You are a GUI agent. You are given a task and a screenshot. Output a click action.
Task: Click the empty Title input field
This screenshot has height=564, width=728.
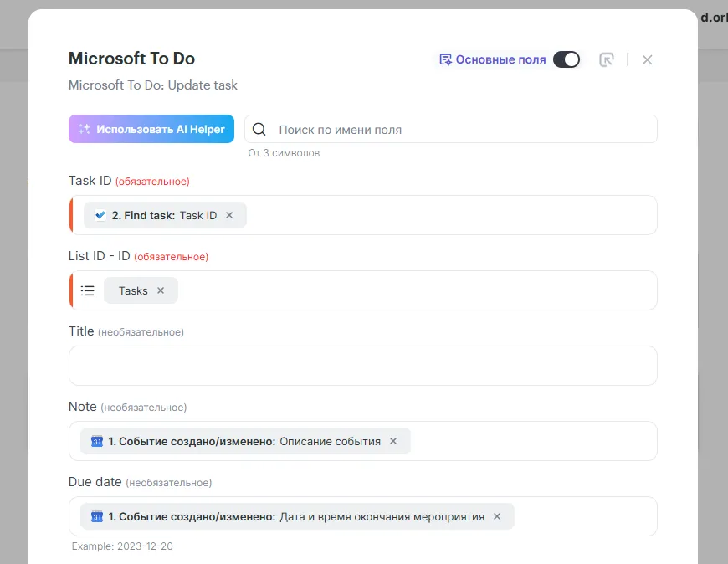click(x=362, y=366)
